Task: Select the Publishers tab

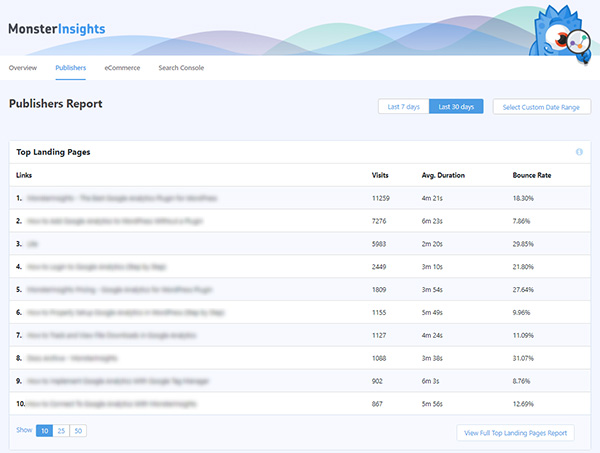Action: pos(70,68)
